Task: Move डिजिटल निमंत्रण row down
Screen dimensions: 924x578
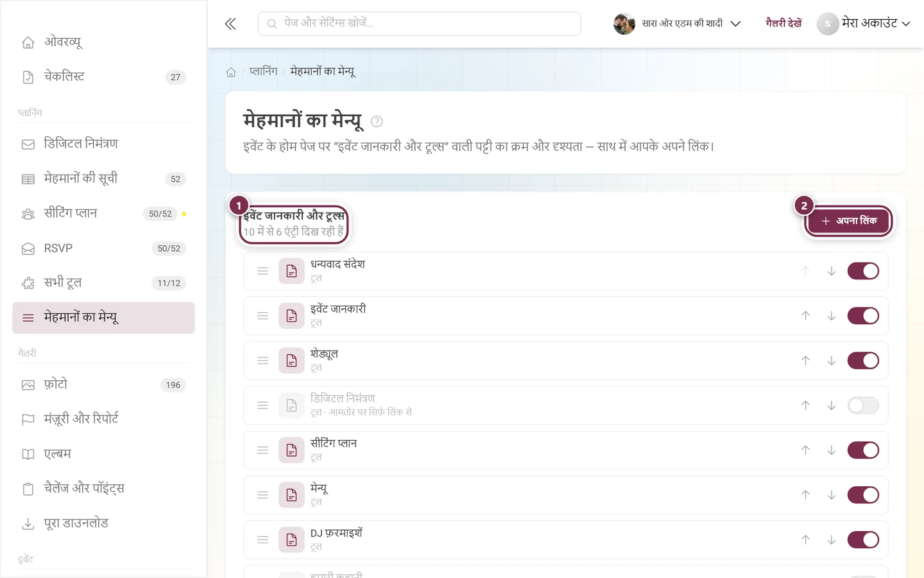Action: click(x=831, y=405)
